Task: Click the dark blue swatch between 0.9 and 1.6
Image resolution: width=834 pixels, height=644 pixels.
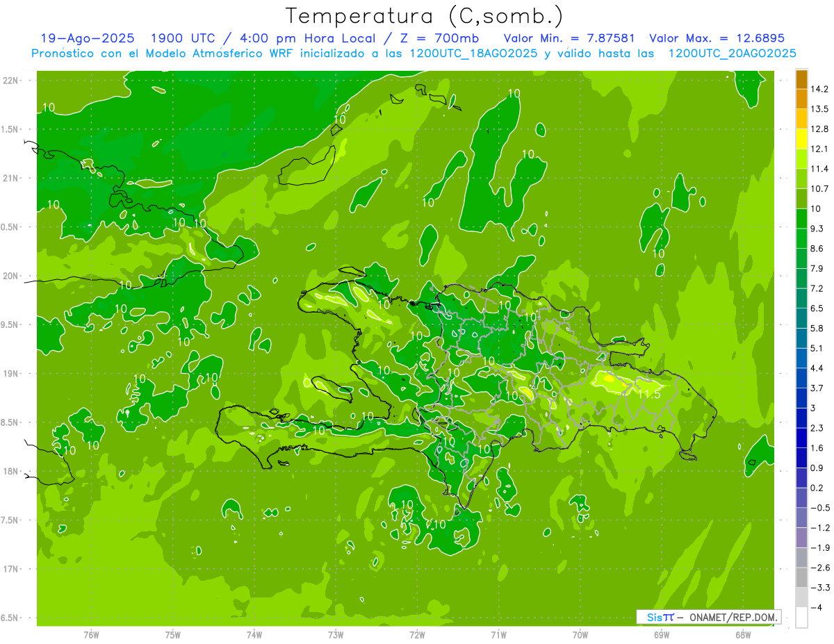Action: (801, 459)
